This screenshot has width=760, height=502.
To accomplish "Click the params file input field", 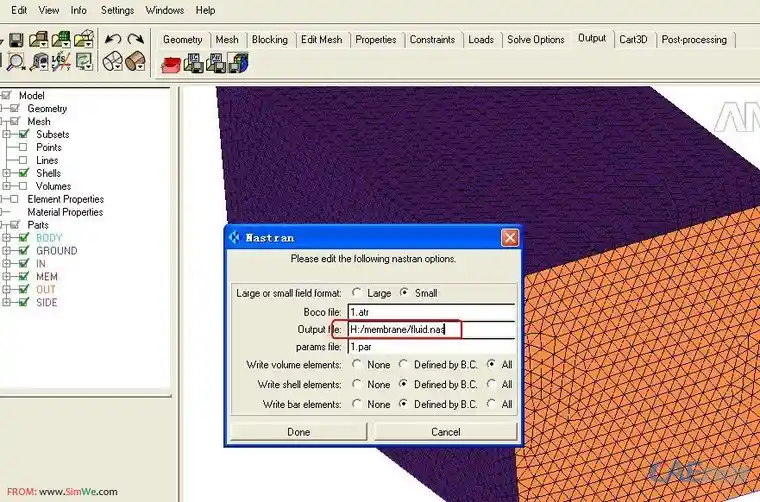I will tap(431, 347).
